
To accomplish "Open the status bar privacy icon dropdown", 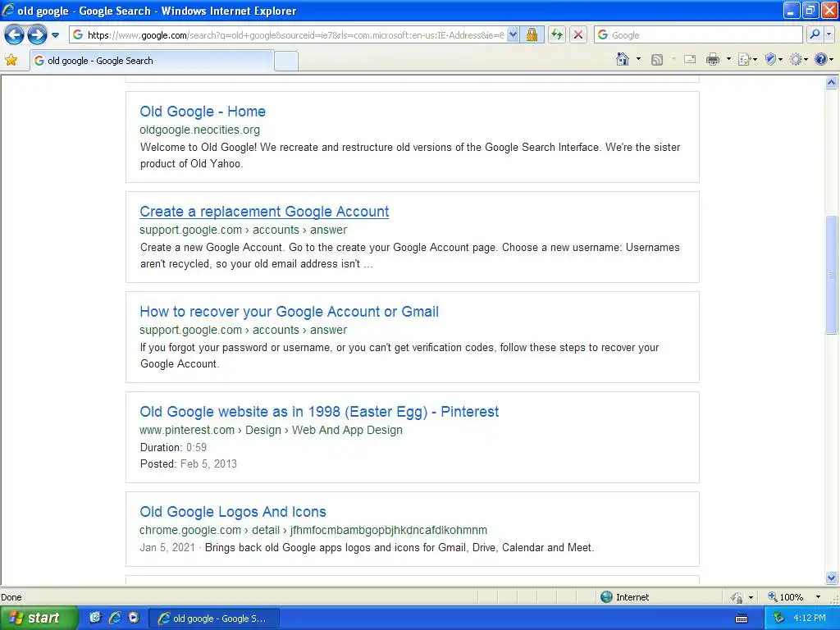I will (x=751, y=597).
